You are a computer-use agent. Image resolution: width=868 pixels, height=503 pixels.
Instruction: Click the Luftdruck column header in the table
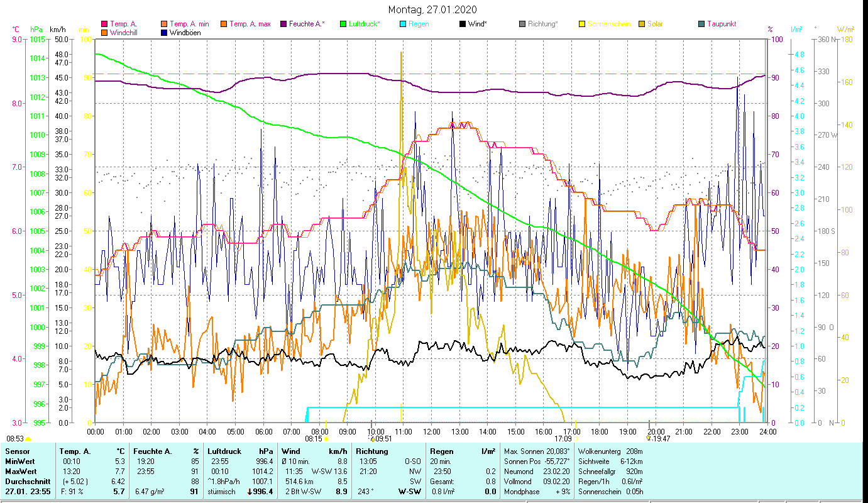pos(223,451)
